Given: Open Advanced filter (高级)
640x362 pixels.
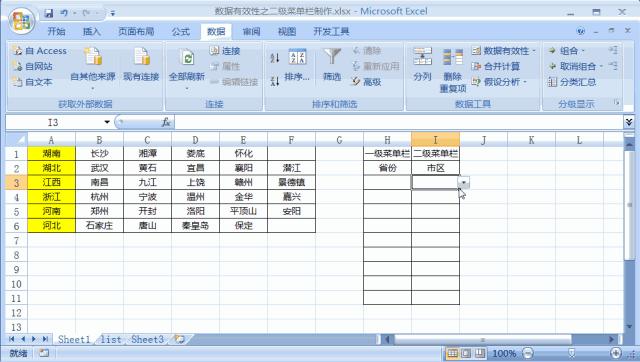Looking at the screenshot, I should 367,82.
